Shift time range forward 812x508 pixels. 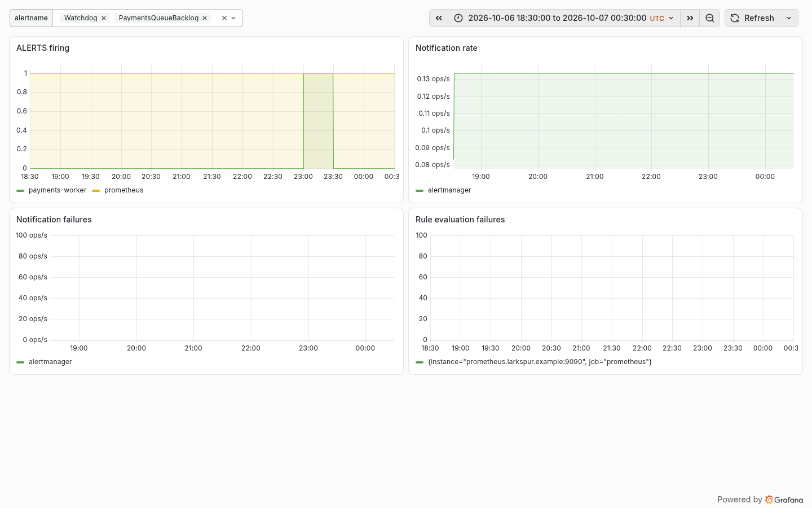[x=690, y=18]
